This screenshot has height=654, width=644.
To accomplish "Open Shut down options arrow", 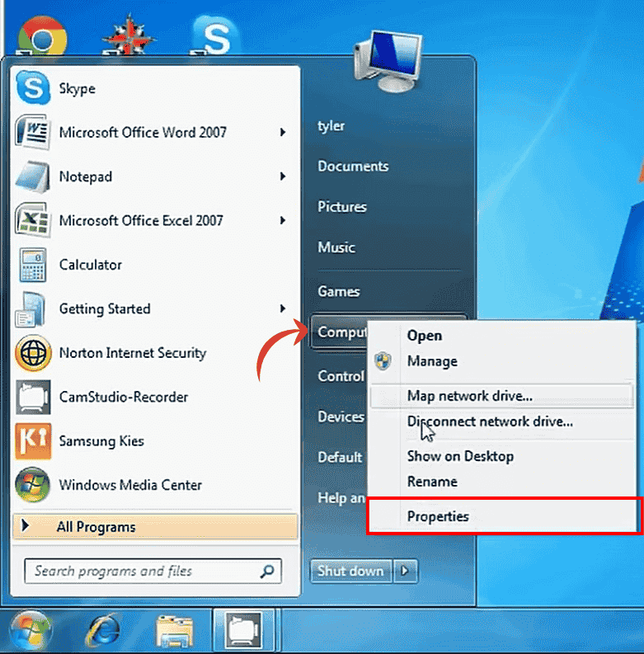I will point(405,571).
